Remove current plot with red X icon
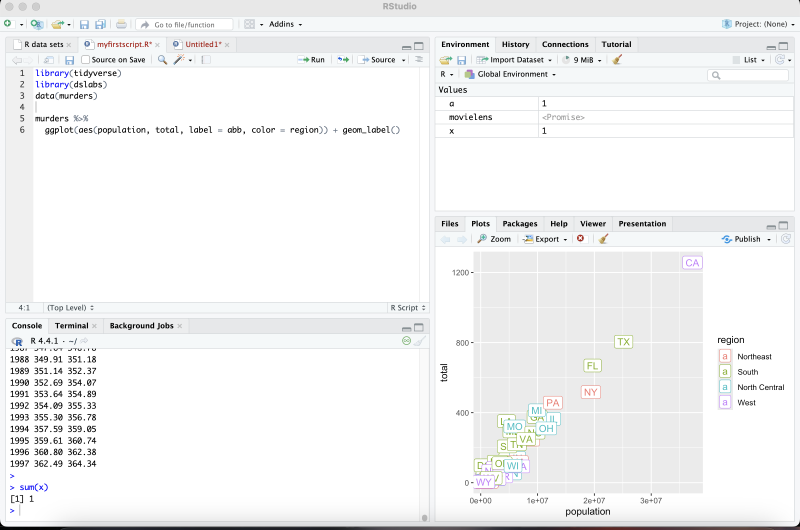 (581, 238)
